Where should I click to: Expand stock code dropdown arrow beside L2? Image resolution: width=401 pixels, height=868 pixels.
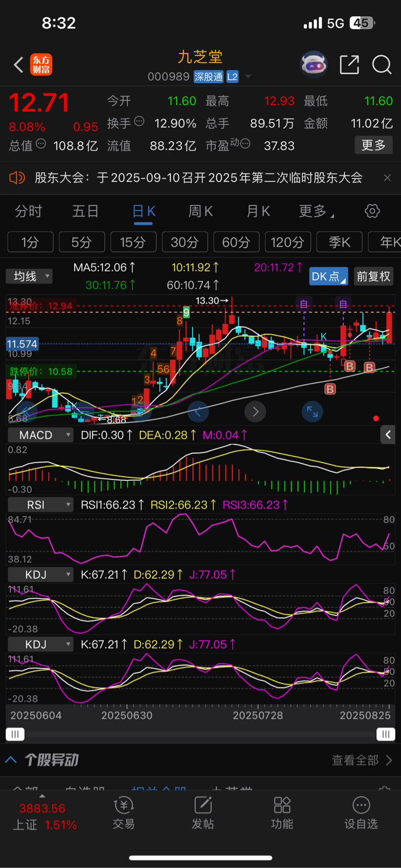pos(248,77)
